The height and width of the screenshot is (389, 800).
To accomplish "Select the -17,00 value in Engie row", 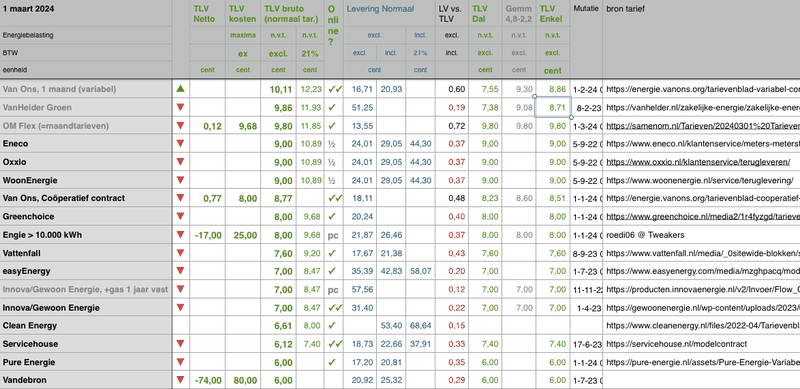I will pos(207,235).
